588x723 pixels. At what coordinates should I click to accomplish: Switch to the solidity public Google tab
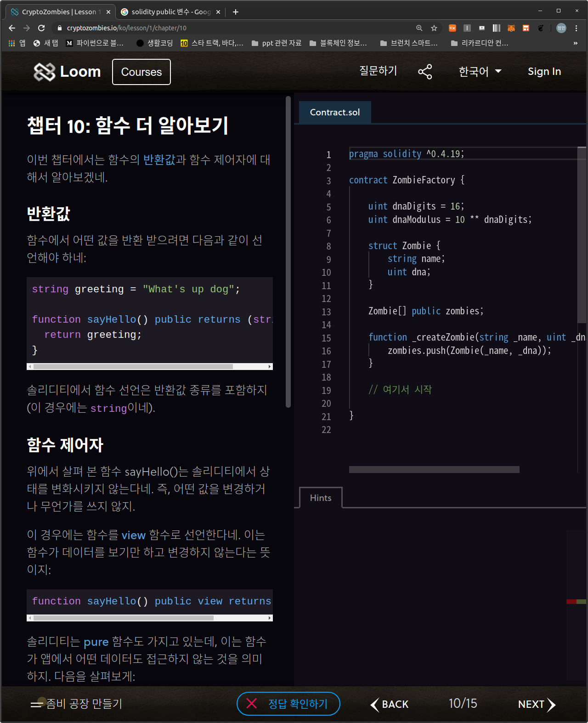(170, 12)
